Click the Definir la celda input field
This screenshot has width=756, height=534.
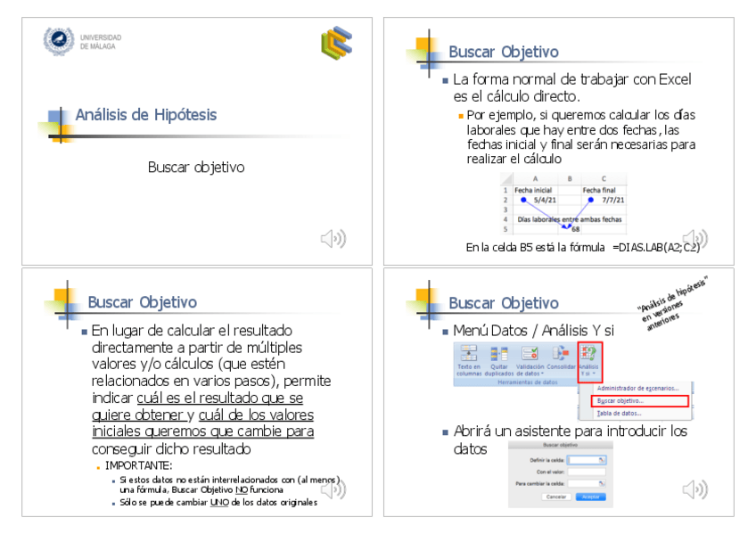point(587,460)
